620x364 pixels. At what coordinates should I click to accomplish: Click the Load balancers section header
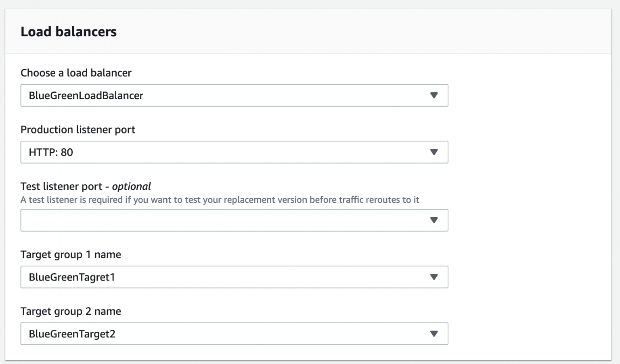pyautogui.click(x=69, y=31)
